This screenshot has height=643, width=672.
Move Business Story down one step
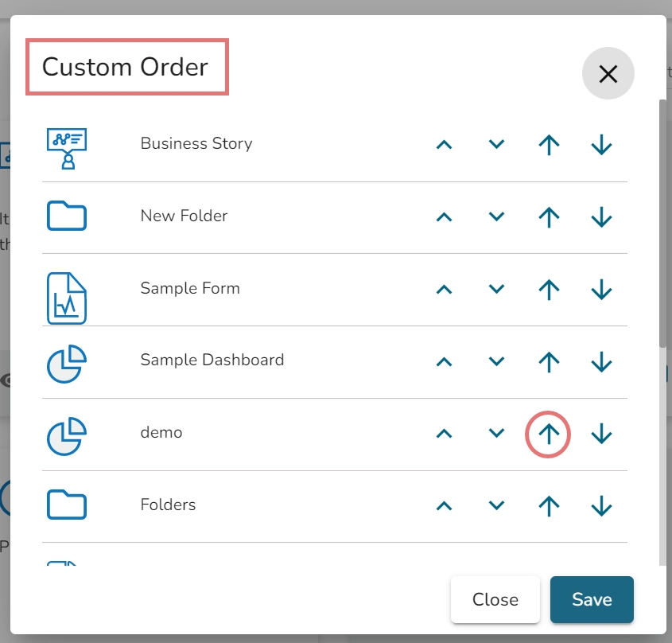(x=497, y=145)
